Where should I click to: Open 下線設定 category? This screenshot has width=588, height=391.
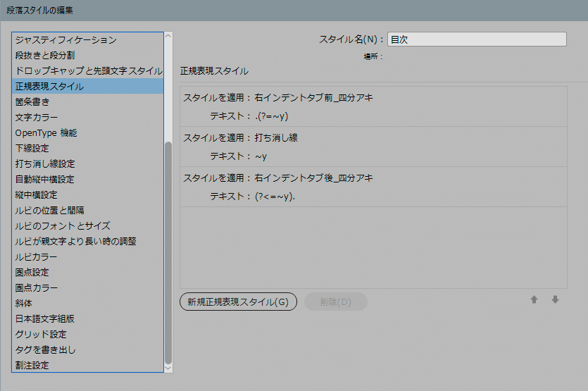[x=87, y=148]
